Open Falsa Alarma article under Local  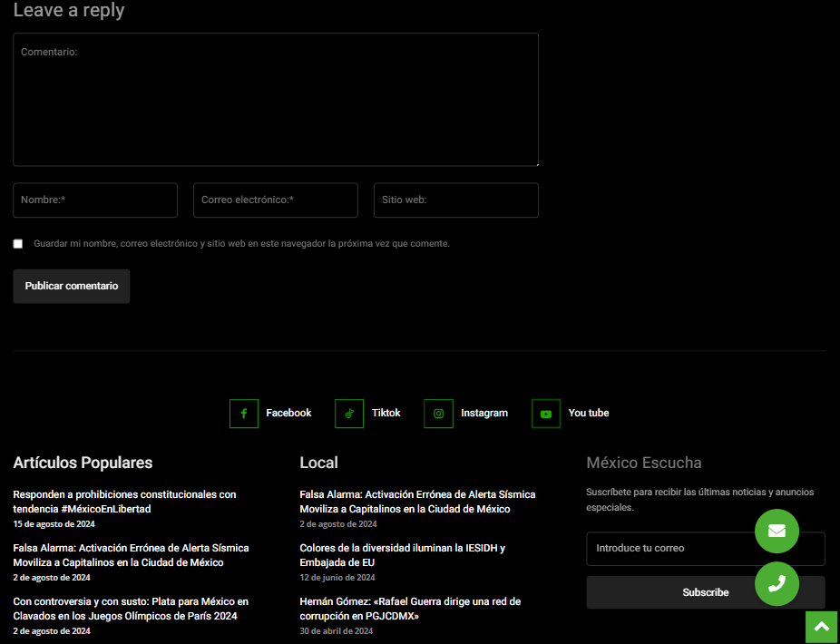[x=417, y=502]
